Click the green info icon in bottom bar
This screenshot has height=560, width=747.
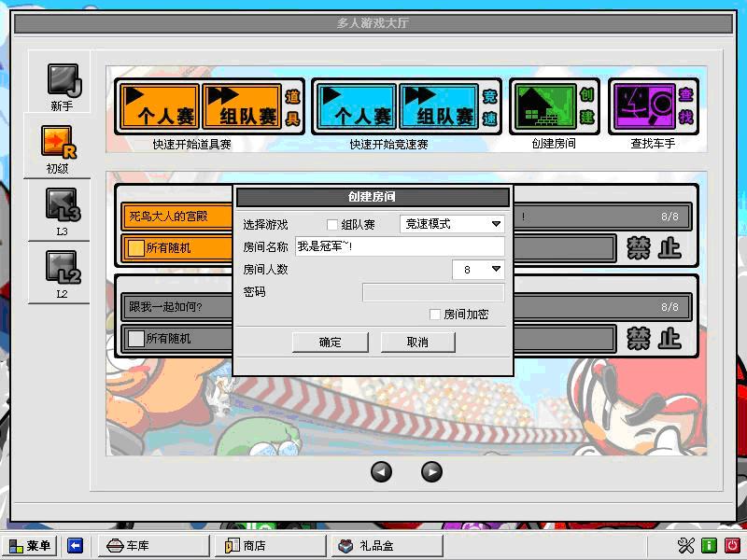[710, 546]
